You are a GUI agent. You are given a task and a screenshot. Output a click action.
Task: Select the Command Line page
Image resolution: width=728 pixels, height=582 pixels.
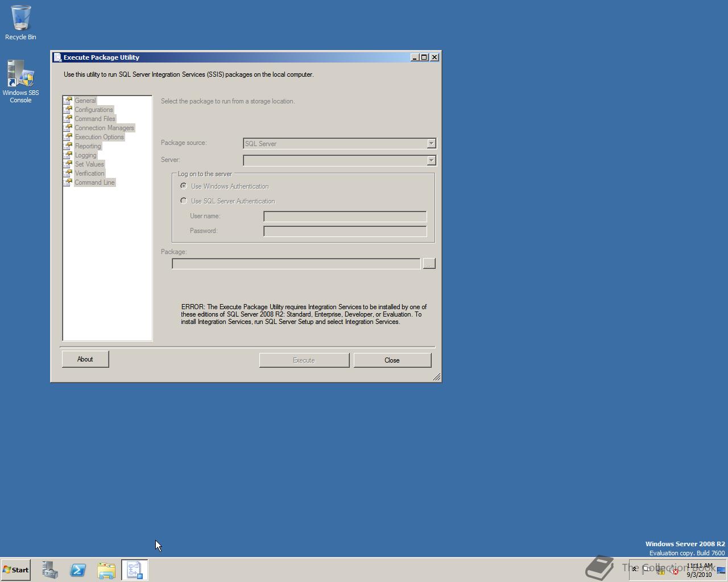[x=94, y=182]
